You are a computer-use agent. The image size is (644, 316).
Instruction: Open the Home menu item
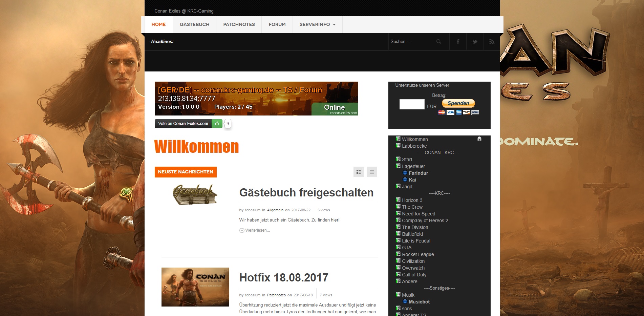tap(158, 24)
